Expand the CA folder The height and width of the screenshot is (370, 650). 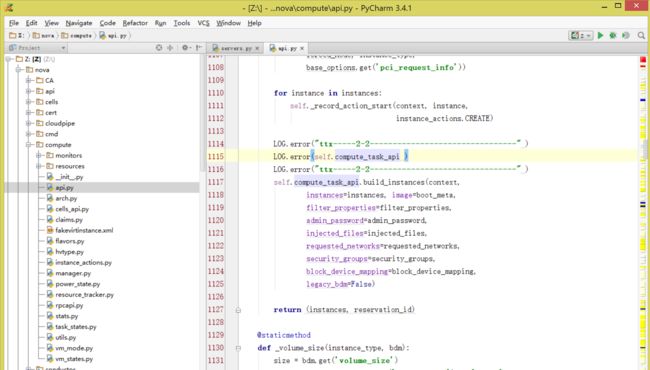tap(29, 80)
